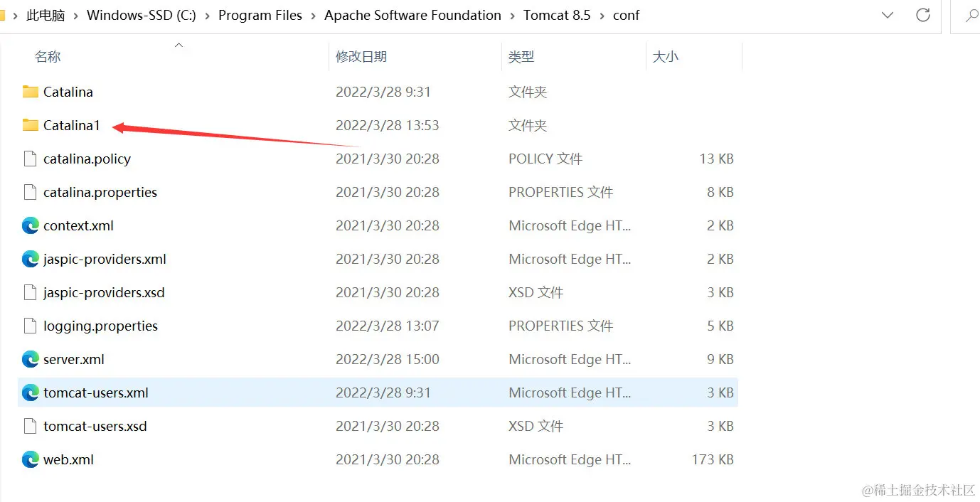Screen dimensions: 980x502
Task: Select the catalina.properties file name
Action: click(x=100, y=192)
